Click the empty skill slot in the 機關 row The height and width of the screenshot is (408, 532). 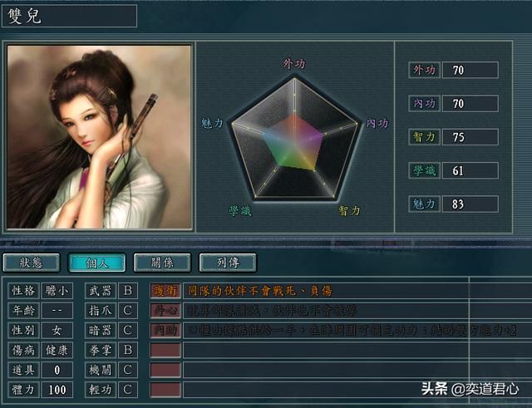(165, 370)
